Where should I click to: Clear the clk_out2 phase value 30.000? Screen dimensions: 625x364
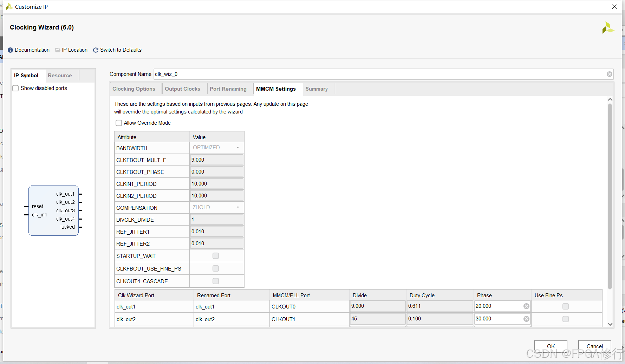coord(526,319)
